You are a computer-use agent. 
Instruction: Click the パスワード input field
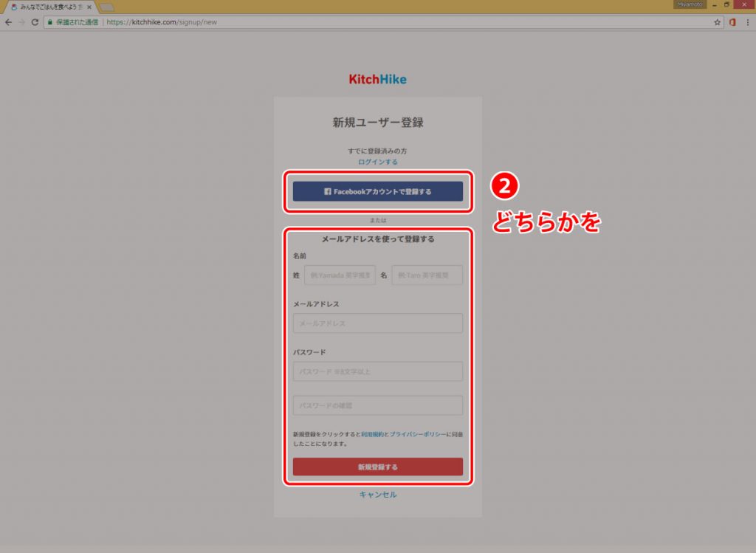tap(377, 371)
